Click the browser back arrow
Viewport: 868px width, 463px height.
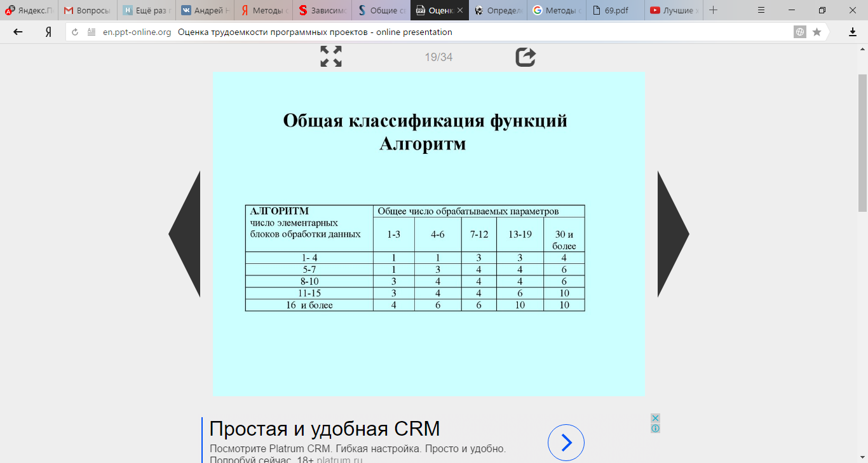[x=18, y=32]
